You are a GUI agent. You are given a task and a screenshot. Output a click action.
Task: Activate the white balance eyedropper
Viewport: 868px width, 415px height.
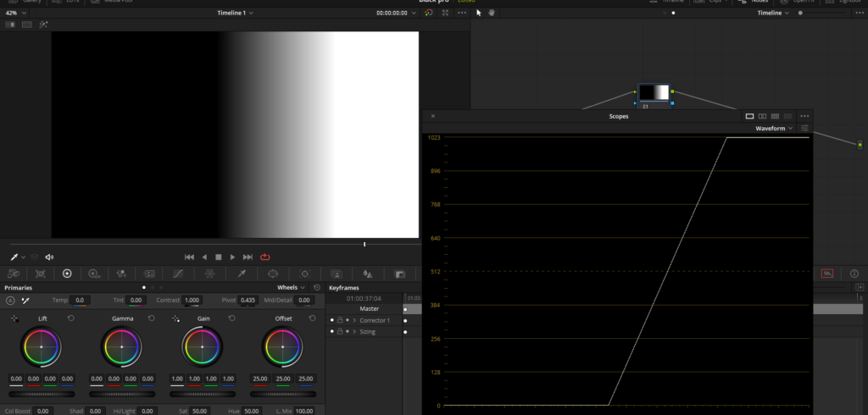[x=25, y=301]
